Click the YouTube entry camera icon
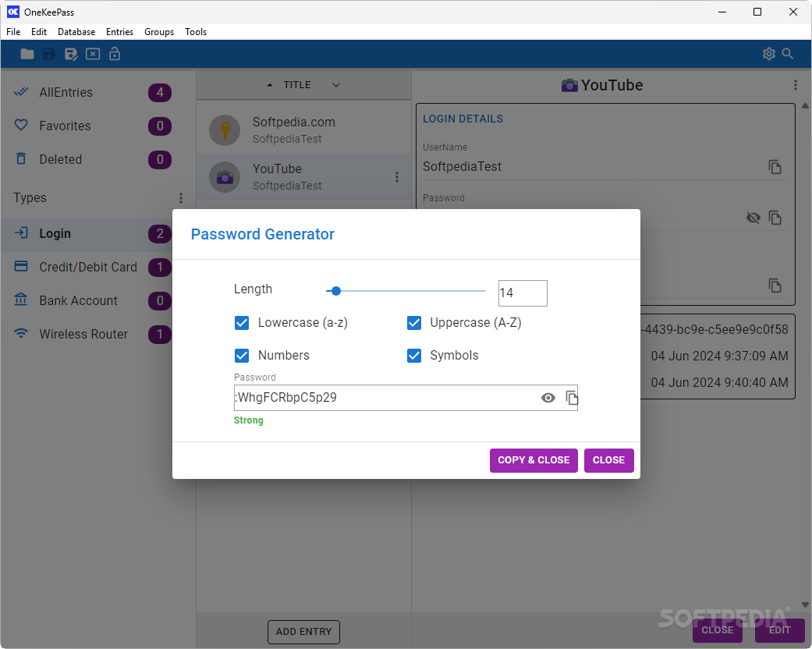Viewport: 812px width, 649px height. click(x=225, y=177)
